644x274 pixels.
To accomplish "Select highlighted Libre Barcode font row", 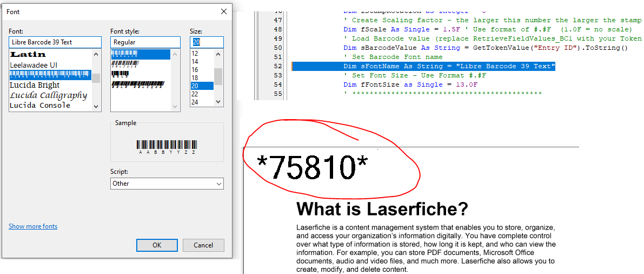I will click(x=50, y=75).
